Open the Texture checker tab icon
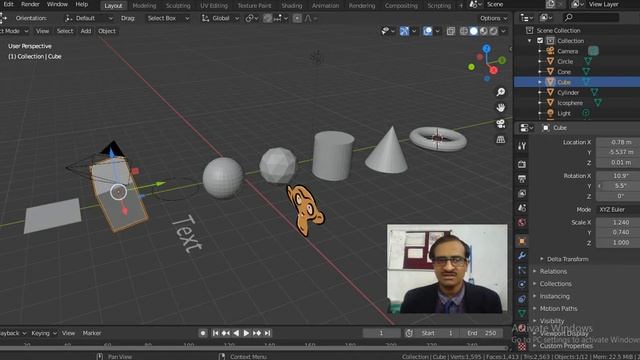The height and width of the screenshot is (360, 640). point(522,346)
